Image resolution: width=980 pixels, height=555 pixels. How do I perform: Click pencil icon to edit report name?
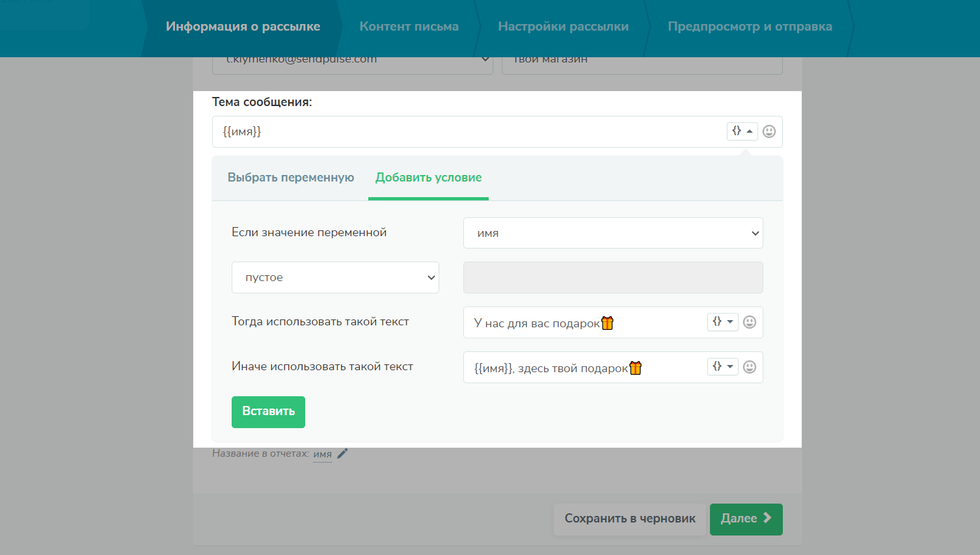point(342,453)
